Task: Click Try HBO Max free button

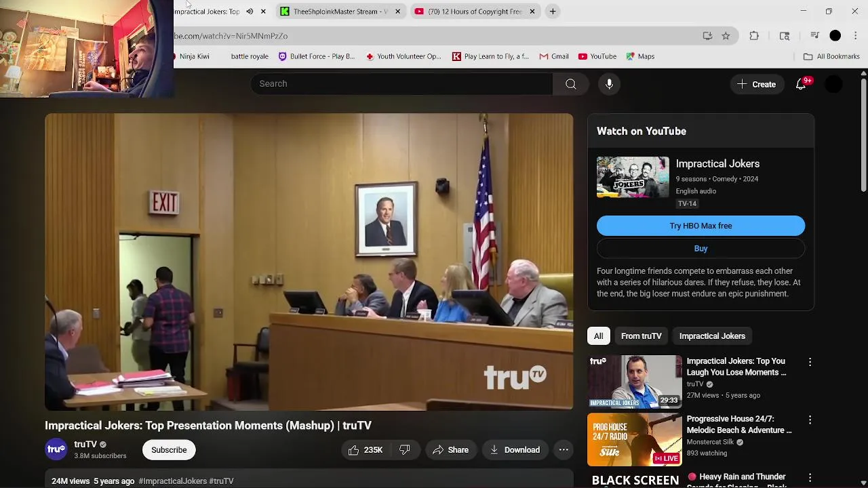Action: (701, 226)
